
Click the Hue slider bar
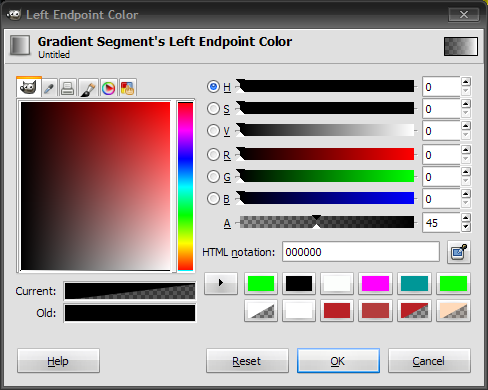coord(327,86)
